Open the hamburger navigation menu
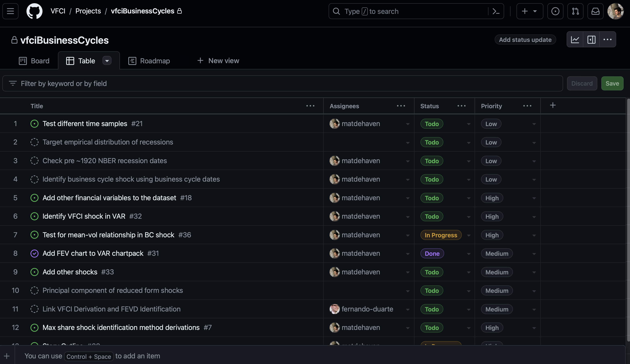 pyautogui.click(x=10, y=11)
